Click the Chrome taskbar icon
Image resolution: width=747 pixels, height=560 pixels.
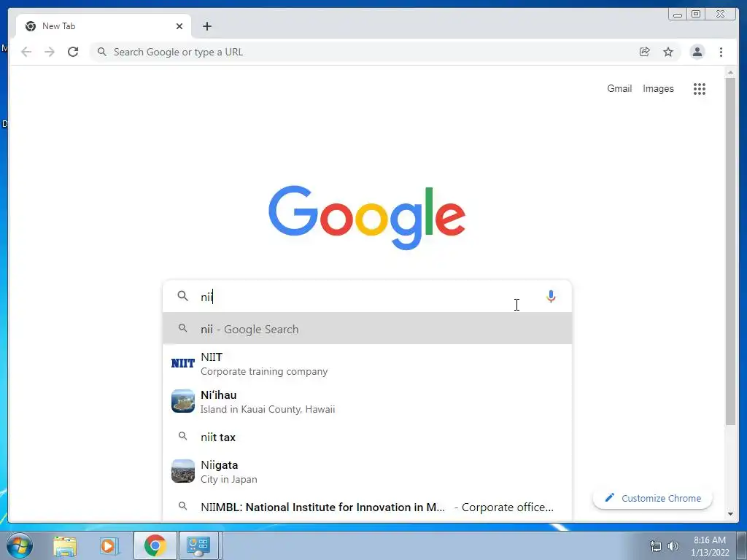coord(155,545)
